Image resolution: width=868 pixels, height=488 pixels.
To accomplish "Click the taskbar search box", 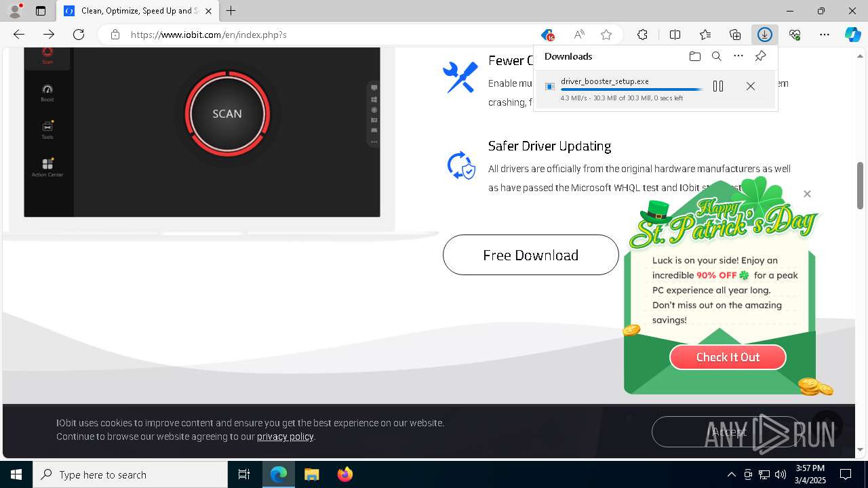I will pos(130,474).
